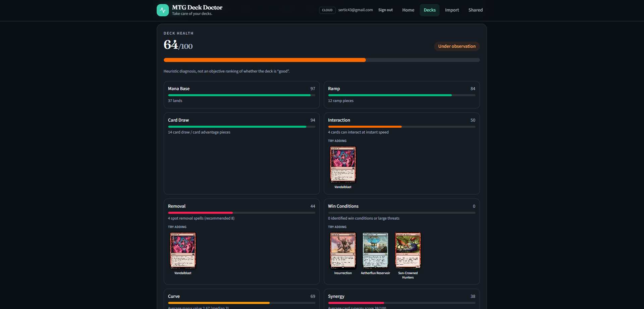Click the Win Conditions score bar

point(401,213)
